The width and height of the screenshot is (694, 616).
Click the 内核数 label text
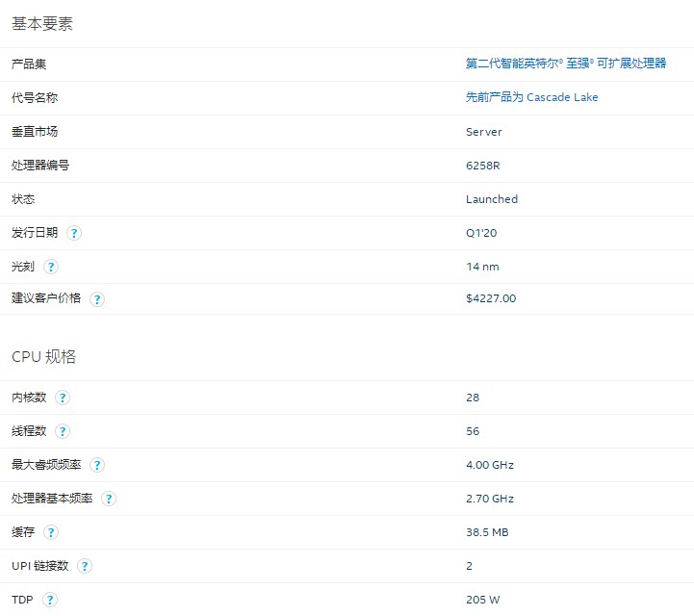coord(29,397)
